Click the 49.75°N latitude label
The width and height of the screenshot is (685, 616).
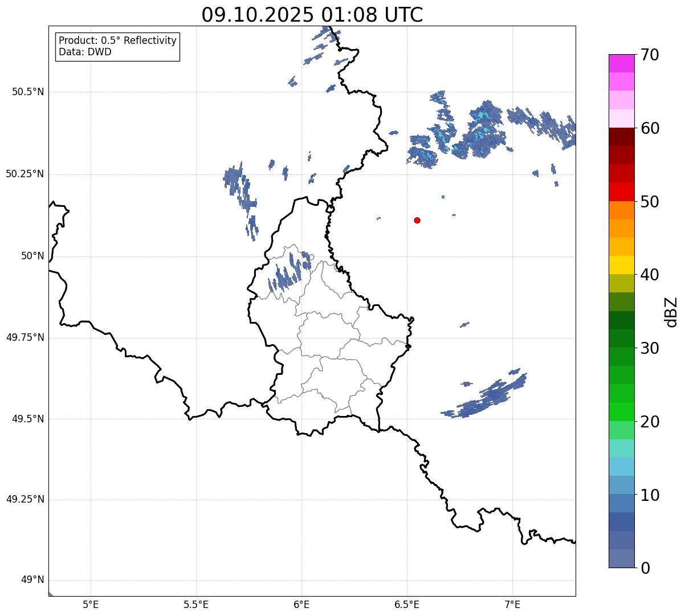25,337
